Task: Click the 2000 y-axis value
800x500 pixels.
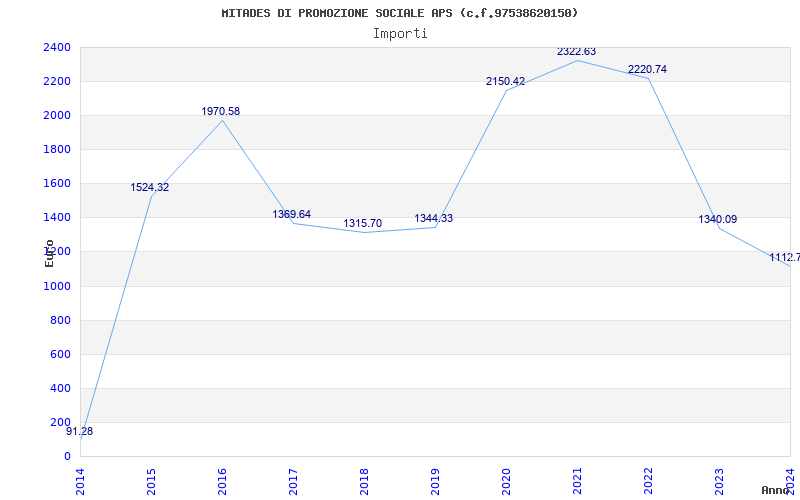Action: (x=57, y=116)
